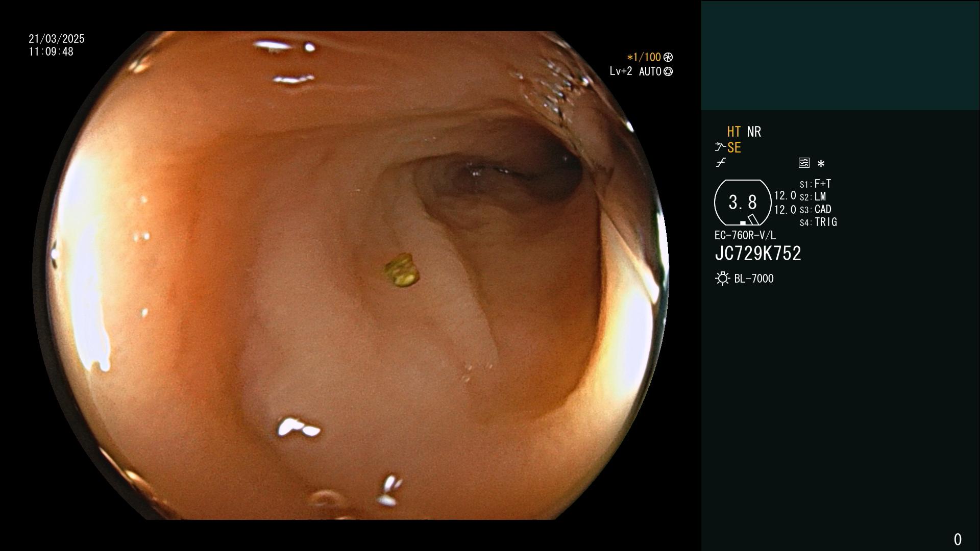Click the AUTO iris label
This screenshot has width=980, height=551.
(650, 71)
